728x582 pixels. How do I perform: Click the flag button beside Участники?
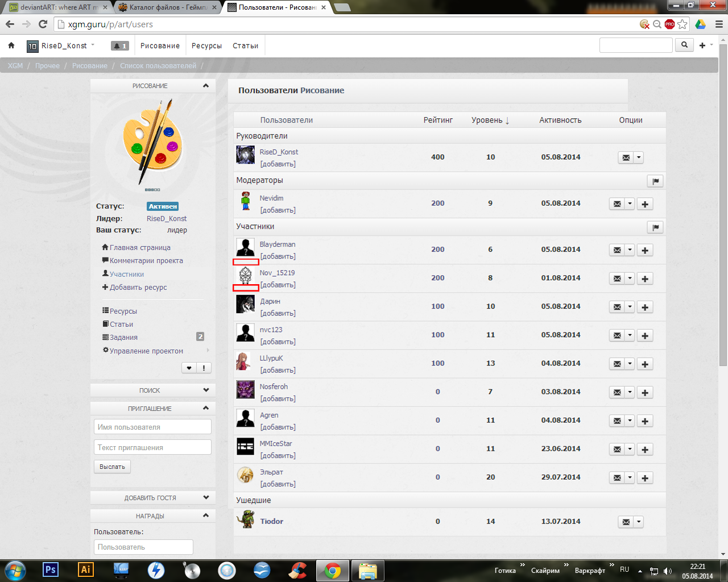coord(655,227)
